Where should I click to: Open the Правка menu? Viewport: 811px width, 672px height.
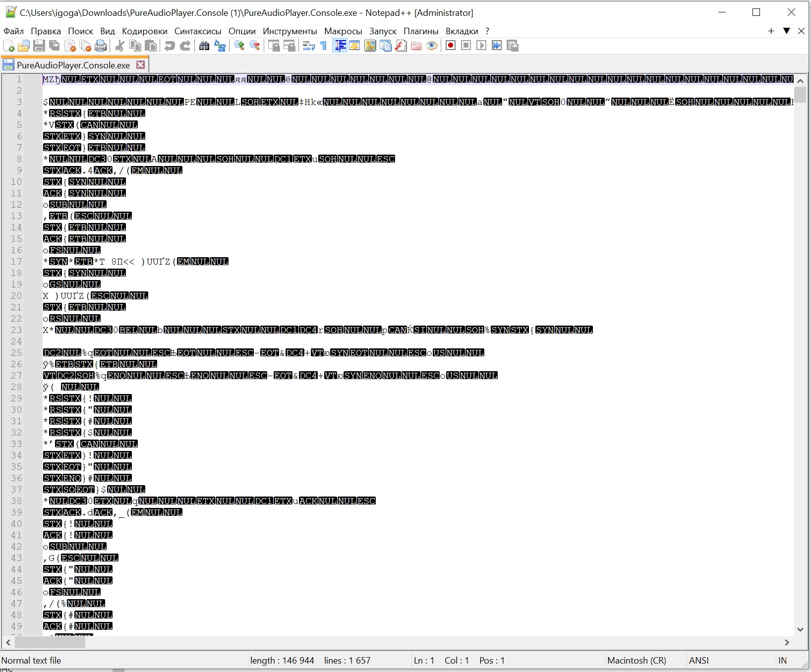[46, 31]
